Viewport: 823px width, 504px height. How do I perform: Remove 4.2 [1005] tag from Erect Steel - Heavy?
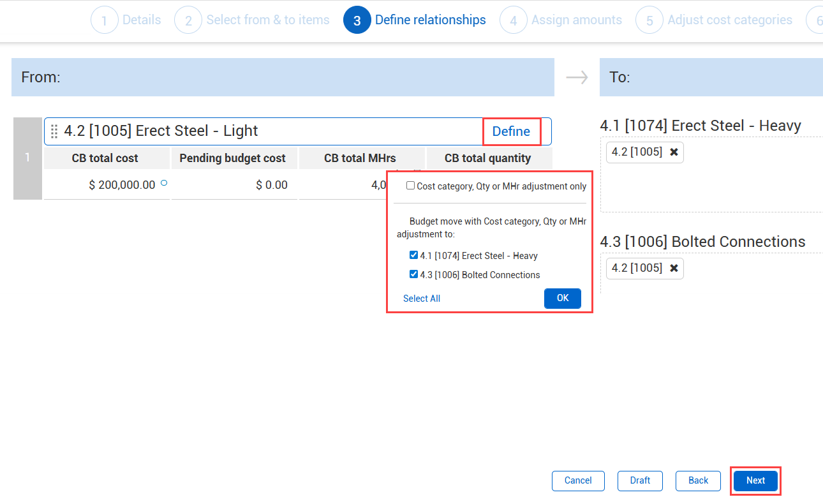point(674,152)
